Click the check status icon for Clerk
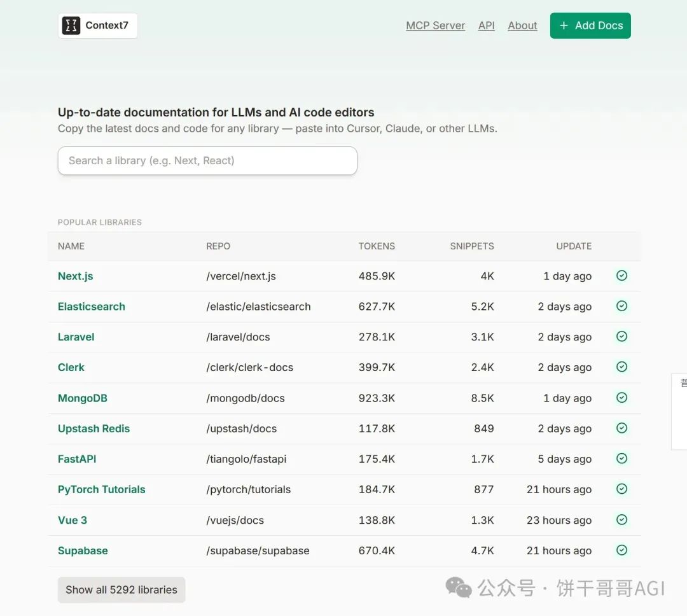Viewport: 687px width, 616px height. 621,367
